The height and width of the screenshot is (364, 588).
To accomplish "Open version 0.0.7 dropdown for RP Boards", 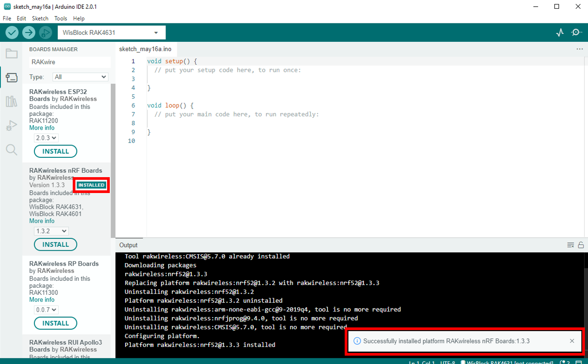I will (46, 310).
